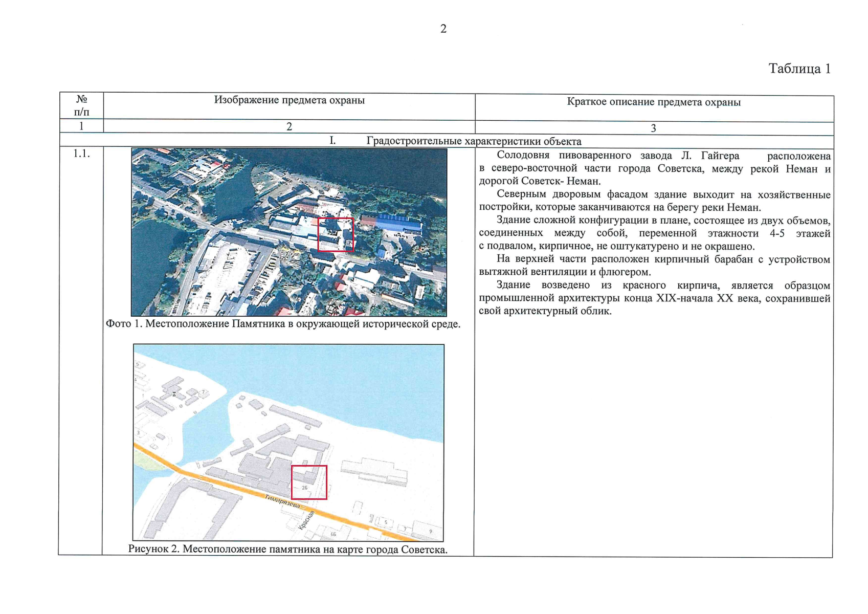This screenshot has width=868, height=614.
Task: Click row number '1.1.' cell
Action: 81,153
